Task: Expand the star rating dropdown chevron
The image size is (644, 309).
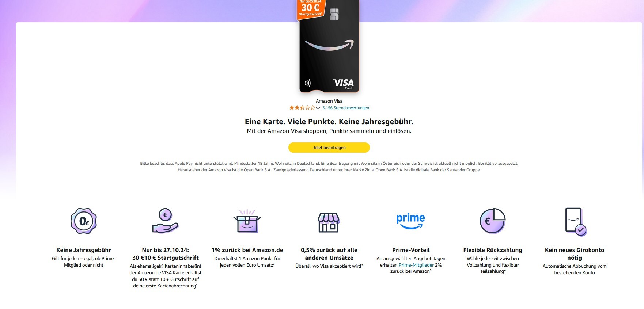Action: point(318,108)
